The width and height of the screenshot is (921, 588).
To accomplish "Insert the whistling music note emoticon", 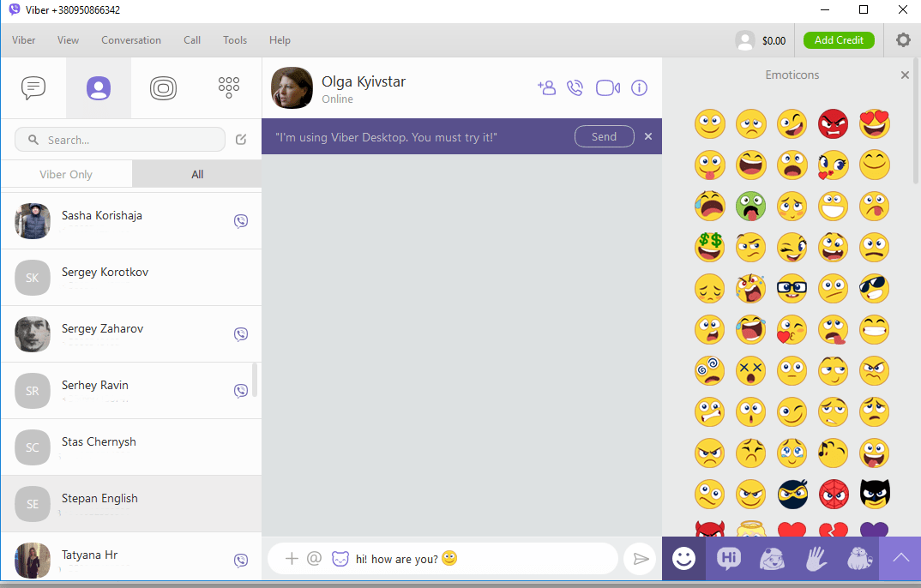I will tap(833, 453).
